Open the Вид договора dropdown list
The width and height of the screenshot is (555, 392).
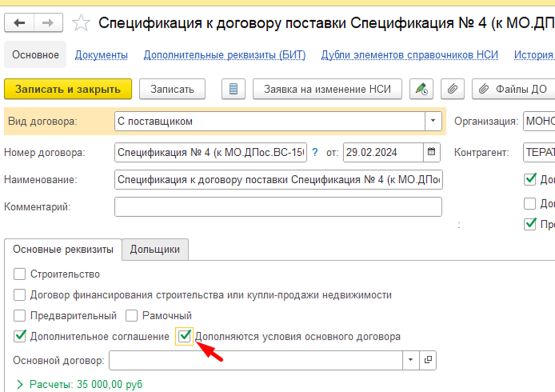tap(433, 121)
